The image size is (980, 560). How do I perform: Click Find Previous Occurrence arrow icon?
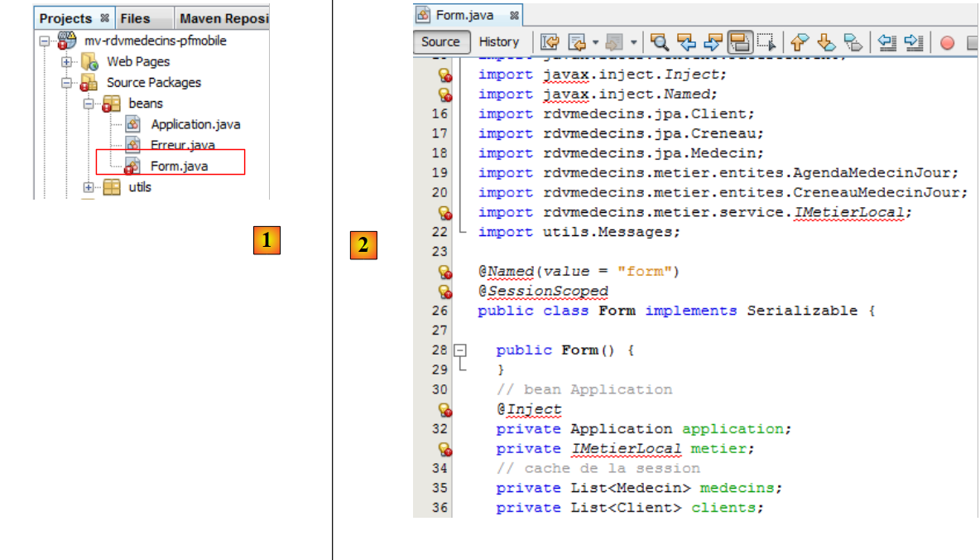tap(685, 42)
